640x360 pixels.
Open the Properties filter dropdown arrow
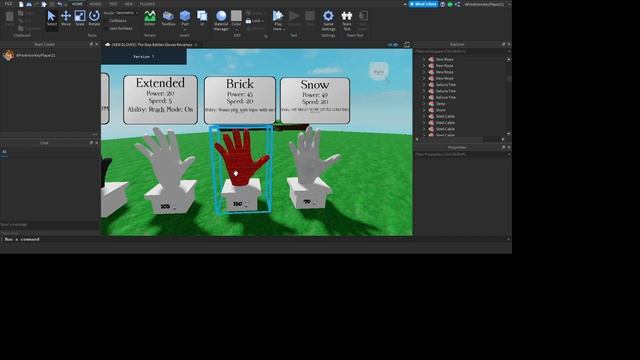point(509,154)
